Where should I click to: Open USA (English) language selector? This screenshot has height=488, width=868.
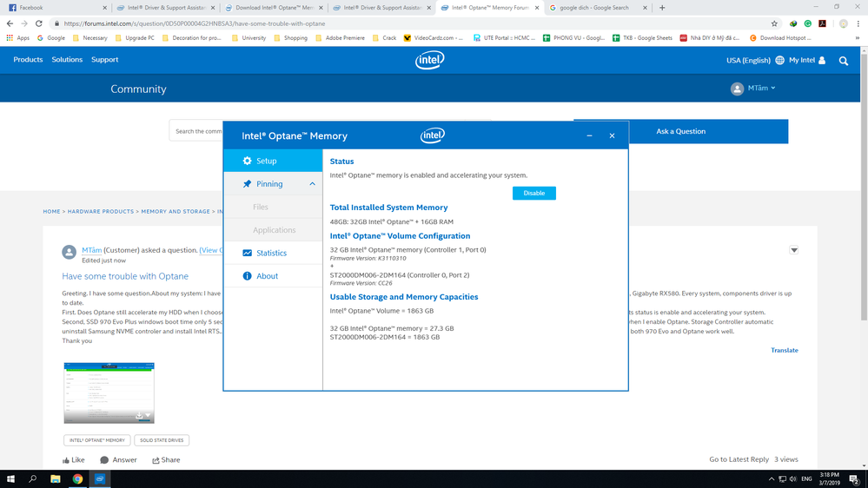click(x=748, y=60)
